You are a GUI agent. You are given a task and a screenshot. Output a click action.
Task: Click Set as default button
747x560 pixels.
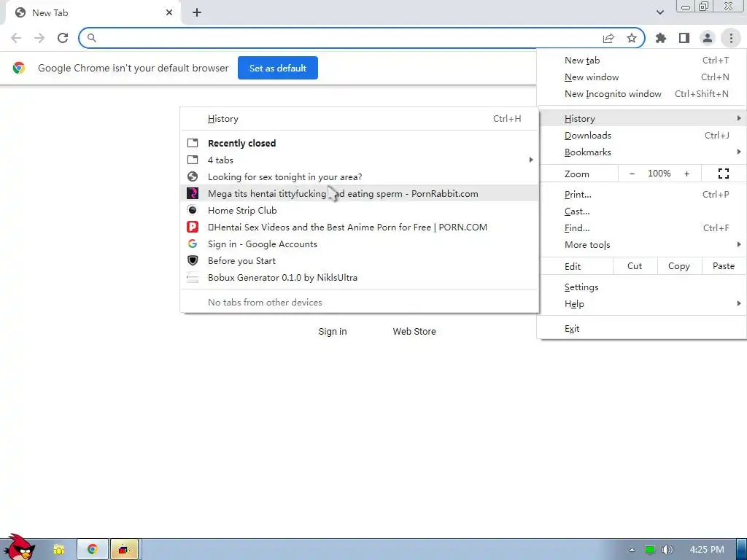click(x=278, y=68)
